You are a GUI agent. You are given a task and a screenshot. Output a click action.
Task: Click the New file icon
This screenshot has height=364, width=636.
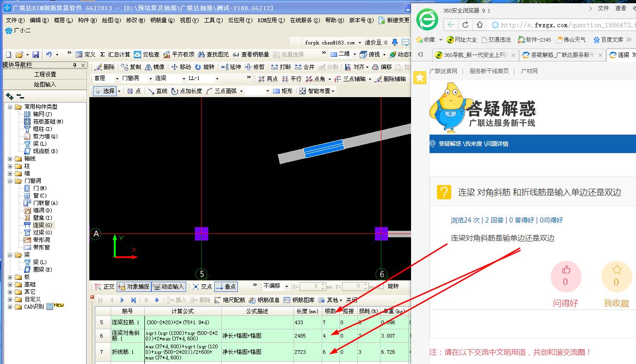pos(8,55)
